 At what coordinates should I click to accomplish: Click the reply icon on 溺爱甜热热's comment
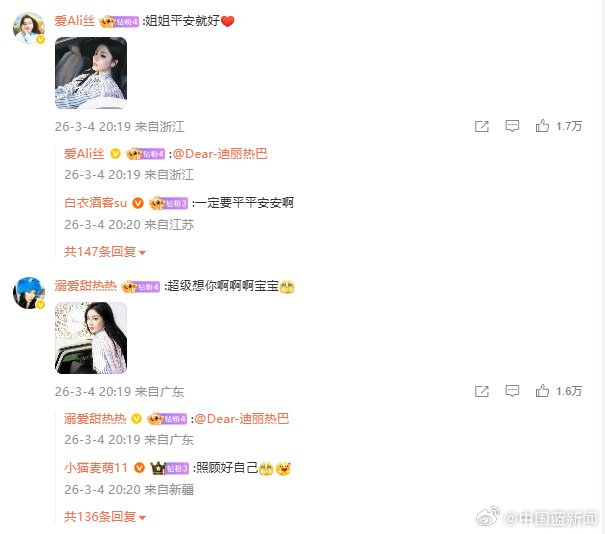512,391
